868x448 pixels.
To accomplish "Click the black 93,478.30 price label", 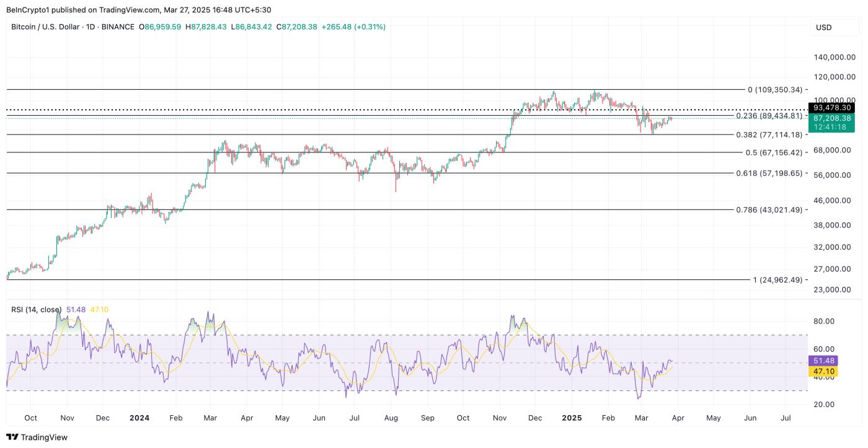I will click(832, 108).
